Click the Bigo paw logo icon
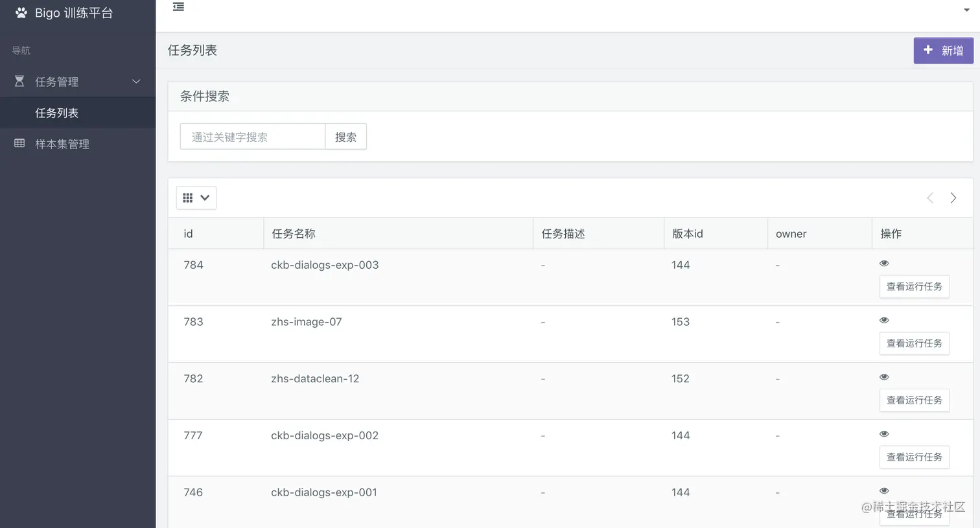 tap(21, 13)
